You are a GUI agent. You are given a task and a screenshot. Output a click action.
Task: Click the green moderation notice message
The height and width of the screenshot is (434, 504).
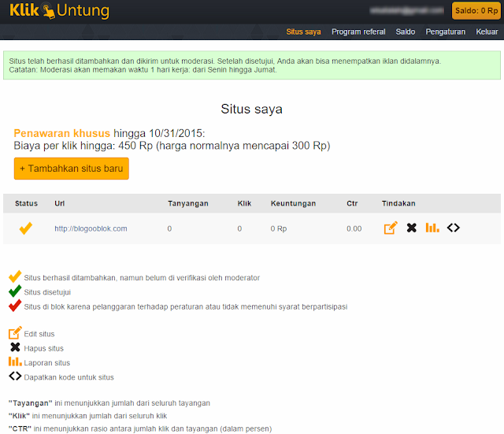(252, 65)
